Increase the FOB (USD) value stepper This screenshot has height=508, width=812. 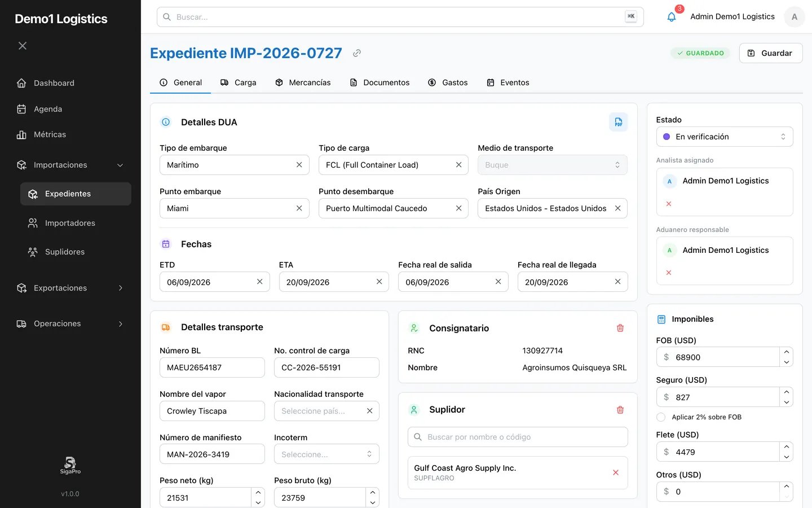[787, 352]
